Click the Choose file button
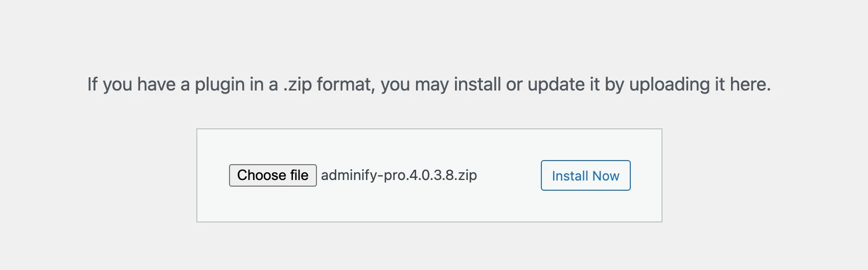 pos(272,175)
